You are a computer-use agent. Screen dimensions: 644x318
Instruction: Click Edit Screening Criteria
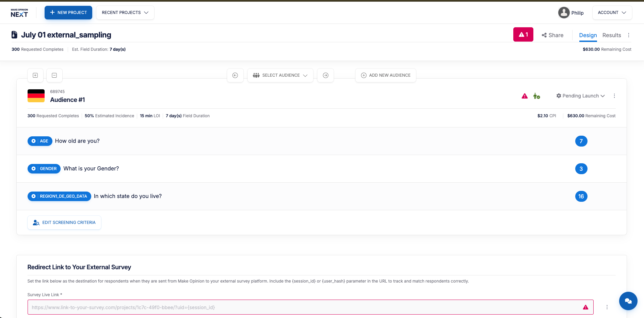(x=64, y=223)
